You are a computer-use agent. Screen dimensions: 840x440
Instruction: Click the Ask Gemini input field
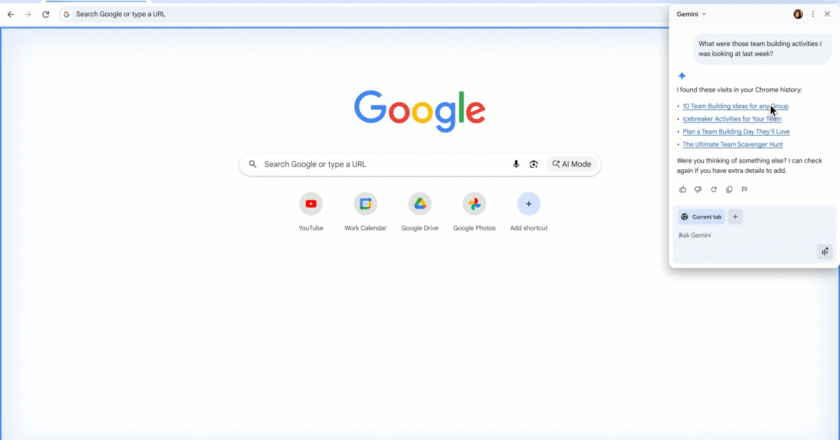click(745, 235)
